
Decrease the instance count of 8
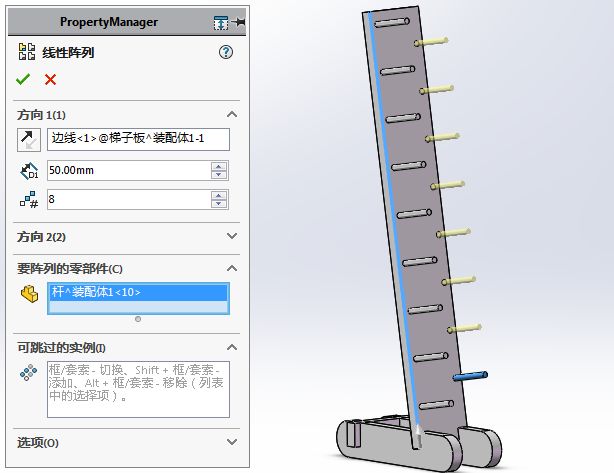point(219,204)
